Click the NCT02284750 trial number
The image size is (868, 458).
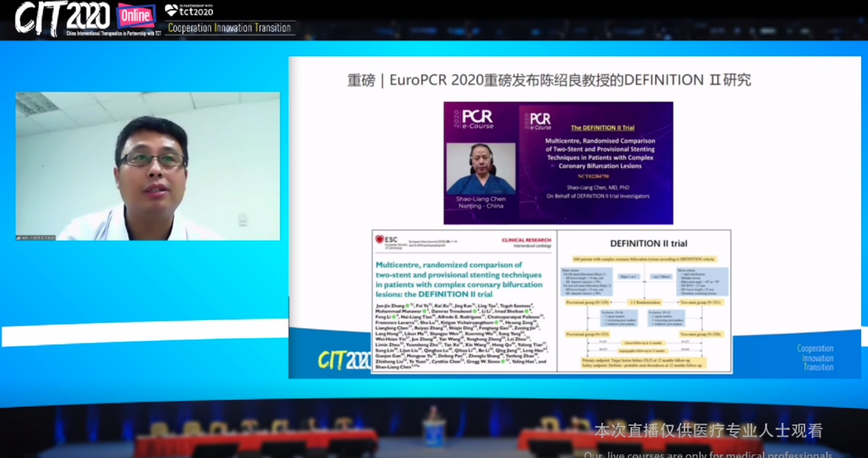(x=594, y=175)
